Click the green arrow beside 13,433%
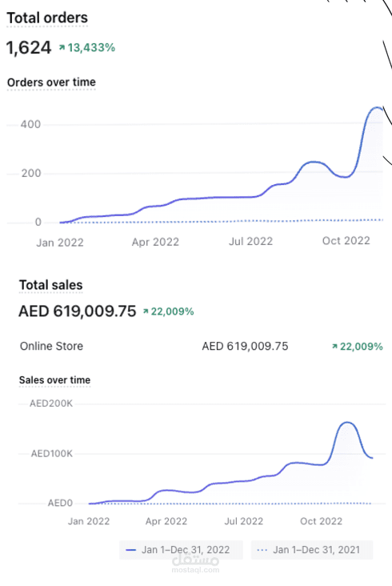 coord(62,47)
